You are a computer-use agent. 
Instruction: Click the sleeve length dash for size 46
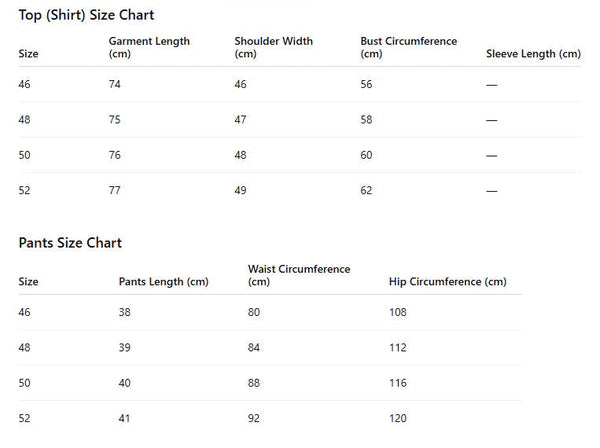tap(492, 85)
